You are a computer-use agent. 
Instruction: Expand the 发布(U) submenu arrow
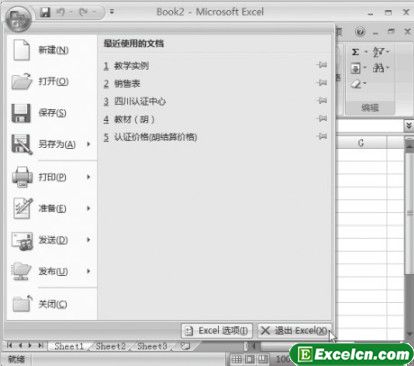tap(89, 271)
